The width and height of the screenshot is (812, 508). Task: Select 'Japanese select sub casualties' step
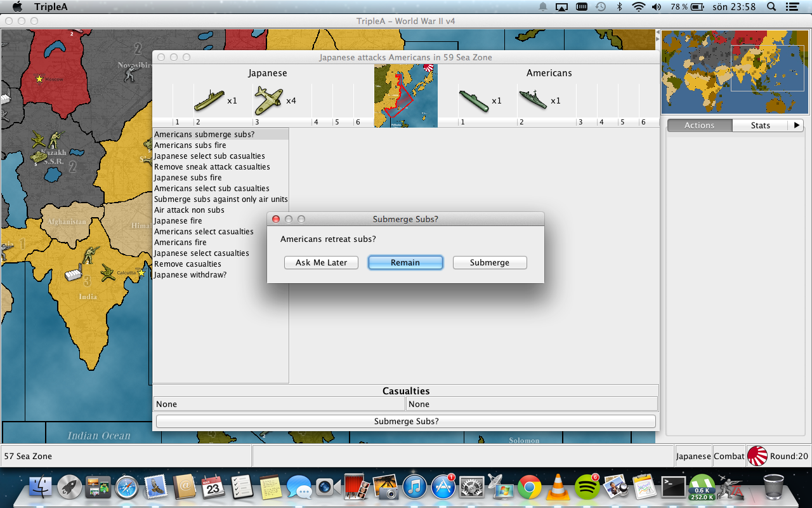221,156
